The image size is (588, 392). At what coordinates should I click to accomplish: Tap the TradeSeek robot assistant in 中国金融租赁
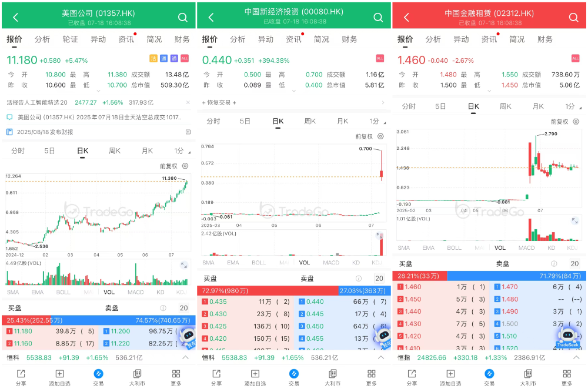pos(567,337)
